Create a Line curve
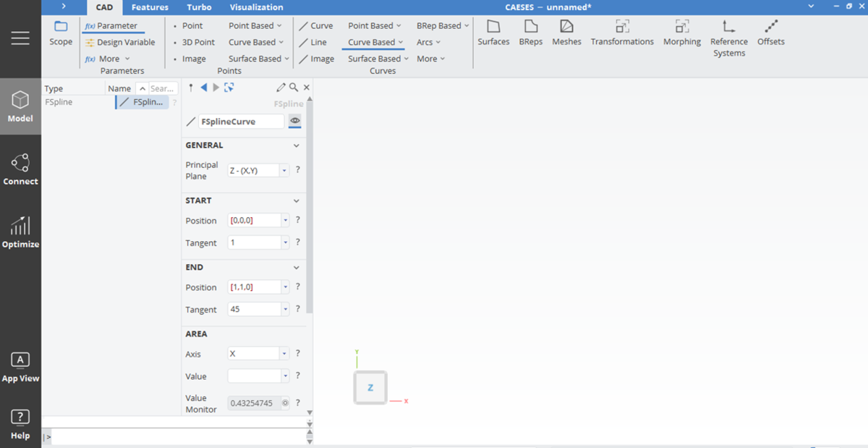This screenshot has height=448, width=868. click(x=313, y=42)
